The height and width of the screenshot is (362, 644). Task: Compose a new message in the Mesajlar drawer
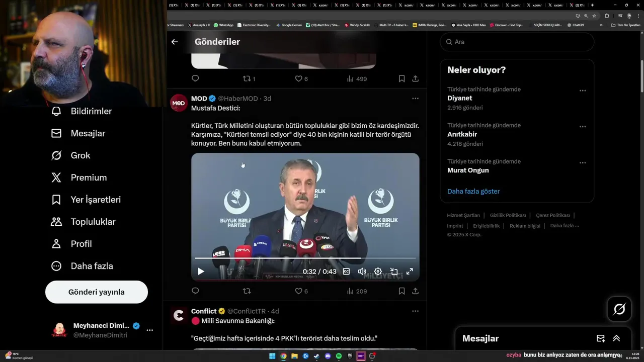pos(601,338)
